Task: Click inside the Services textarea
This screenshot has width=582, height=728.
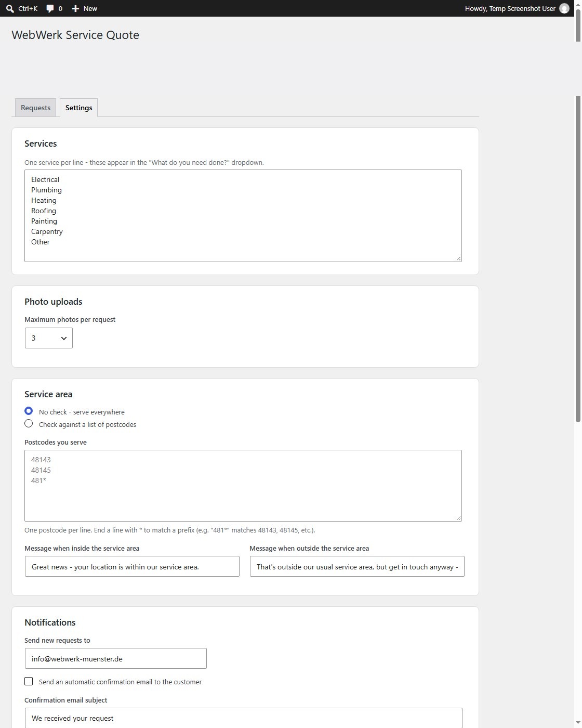Action: [243, 216]
